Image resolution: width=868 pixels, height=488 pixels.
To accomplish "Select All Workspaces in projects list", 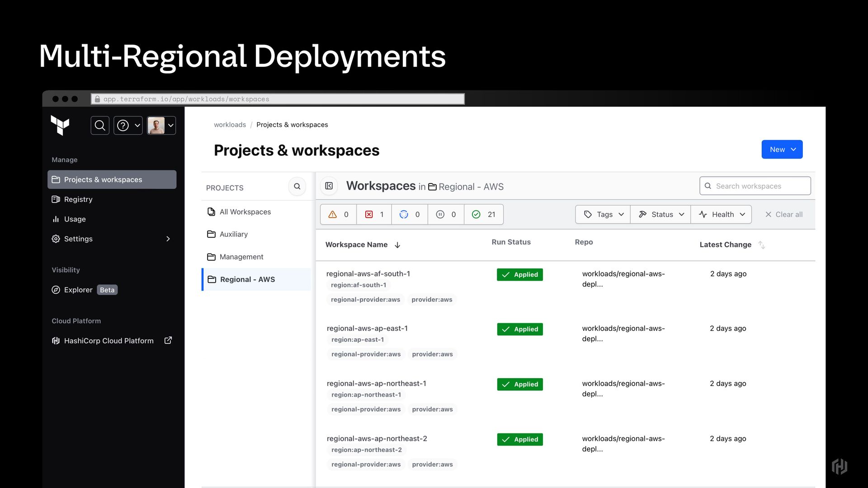I will (256, 212).
